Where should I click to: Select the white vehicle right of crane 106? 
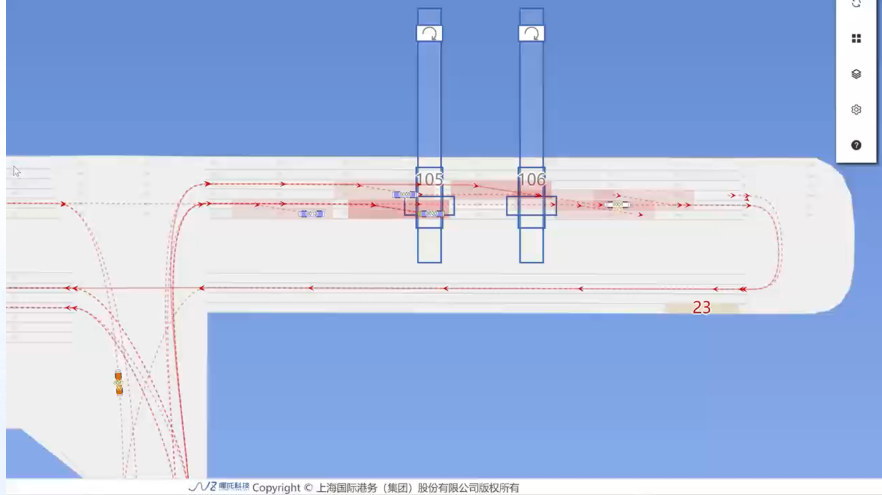coord(617,205)
